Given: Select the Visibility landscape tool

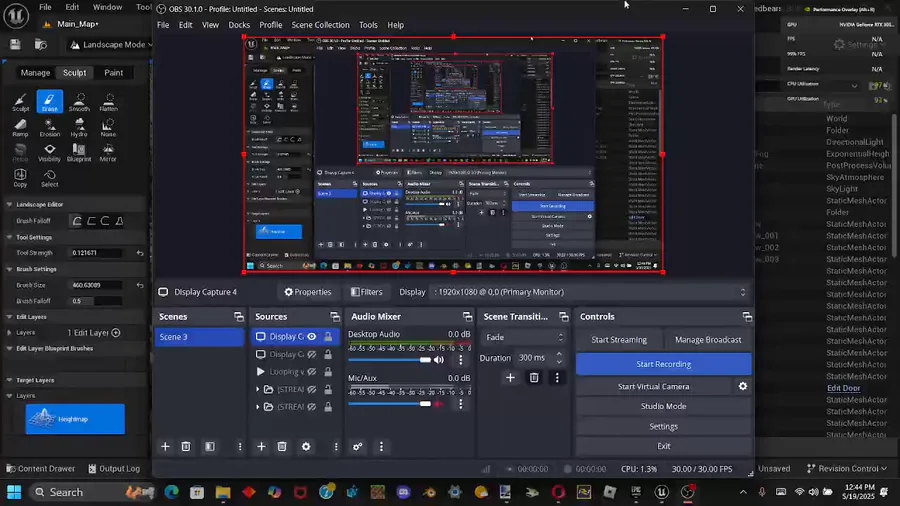Looking at the screenshot, I should pos(49,153).
